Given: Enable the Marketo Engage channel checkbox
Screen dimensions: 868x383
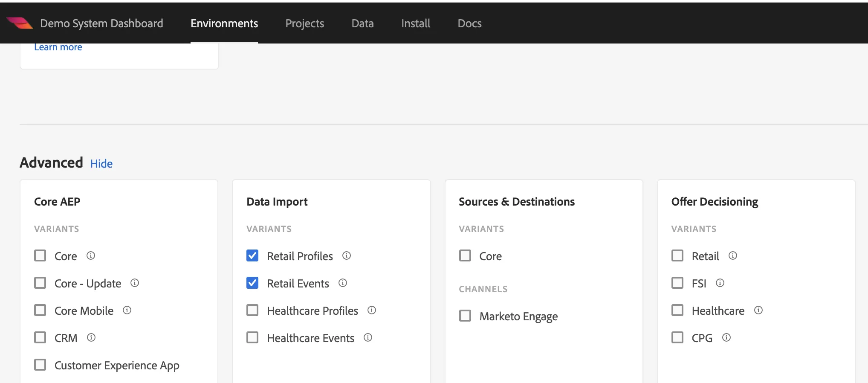Looking at the screenshot, I should pyautogui.click(x=465, y=316).
